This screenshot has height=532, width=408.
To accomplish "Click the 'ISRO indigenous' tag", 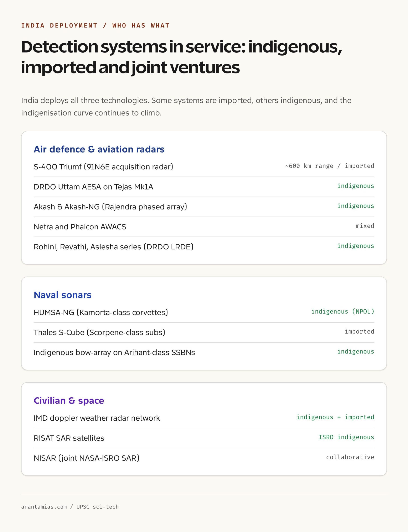I will (x=347, y=437).
